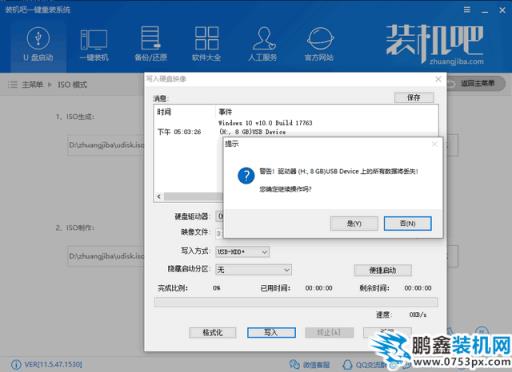
Task: Open the 写入方式 USB-HDD+ dropdown
Action: [242, 252]
